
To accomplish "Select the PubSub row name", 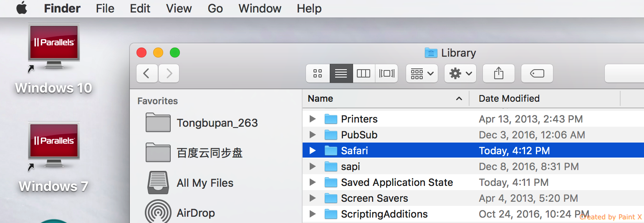I will [x=359, y=135].
